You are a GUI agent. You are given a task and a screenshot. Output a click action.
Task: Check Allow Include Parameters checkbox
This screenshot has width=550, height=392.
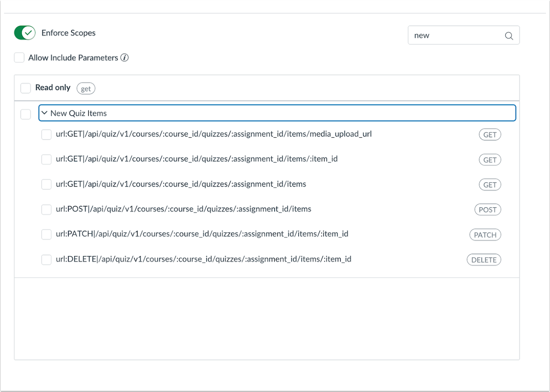pos(19,58)
